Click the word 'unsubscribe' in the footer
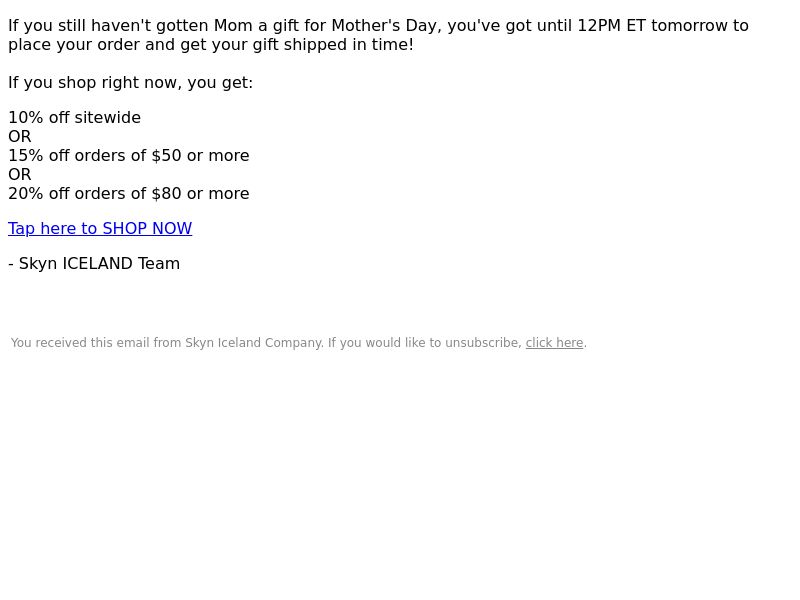Screen dimensions: 800x600 pyautogui.click(x=483, y=343)
